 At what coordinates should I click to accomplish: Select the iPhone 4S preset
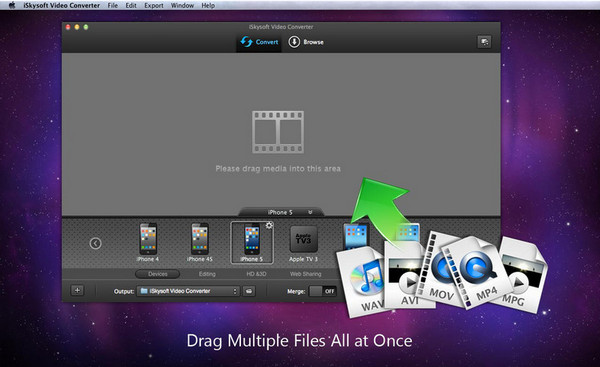200,242
